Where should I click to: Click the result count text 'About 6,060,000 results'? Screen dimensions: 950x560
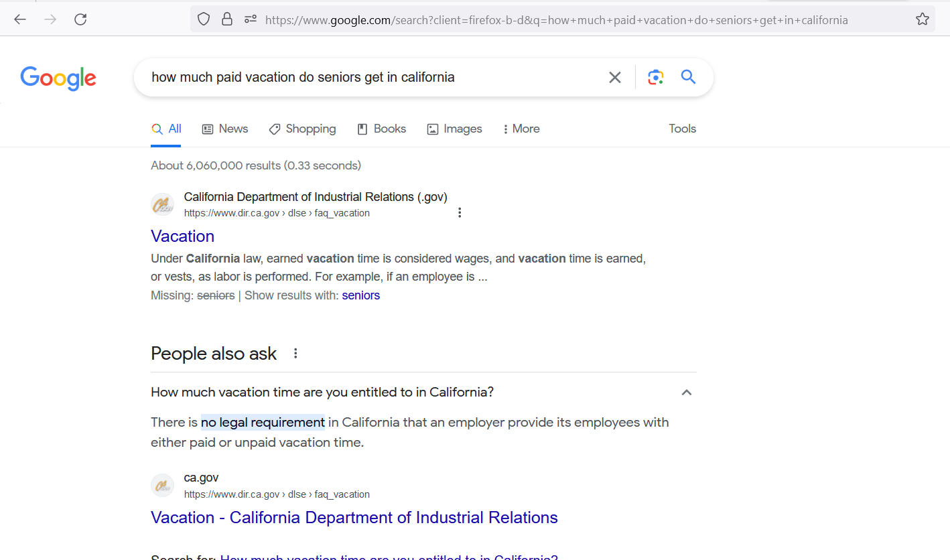pyautogui.click(x=216, y=165)
